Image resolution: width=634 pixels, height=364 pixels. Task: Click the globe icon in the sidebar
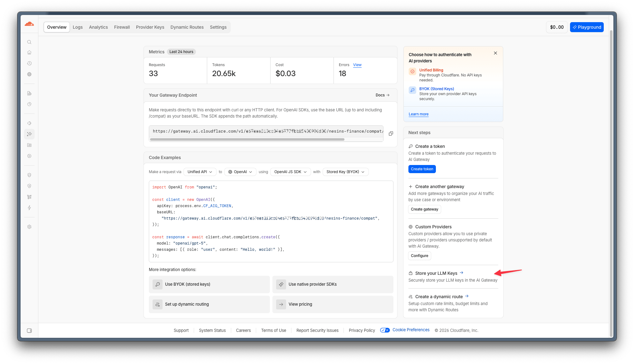29,74
